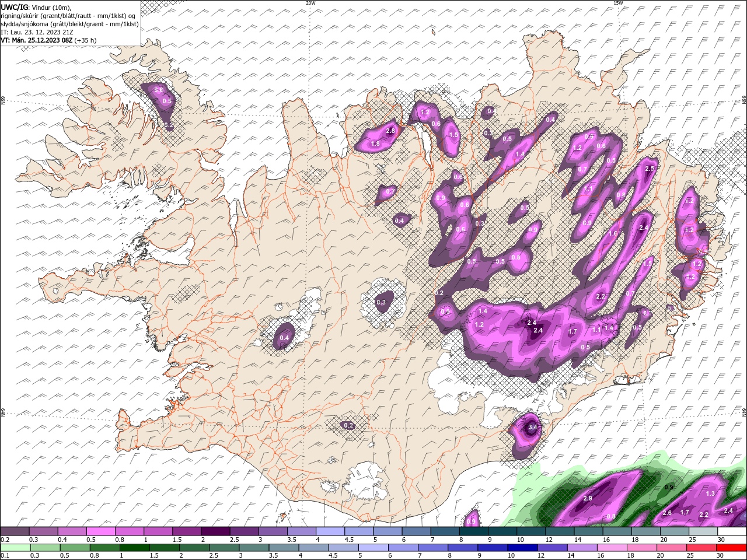Click the '15W' longitude label
This screenshot has height=560, width=747.
618,3
